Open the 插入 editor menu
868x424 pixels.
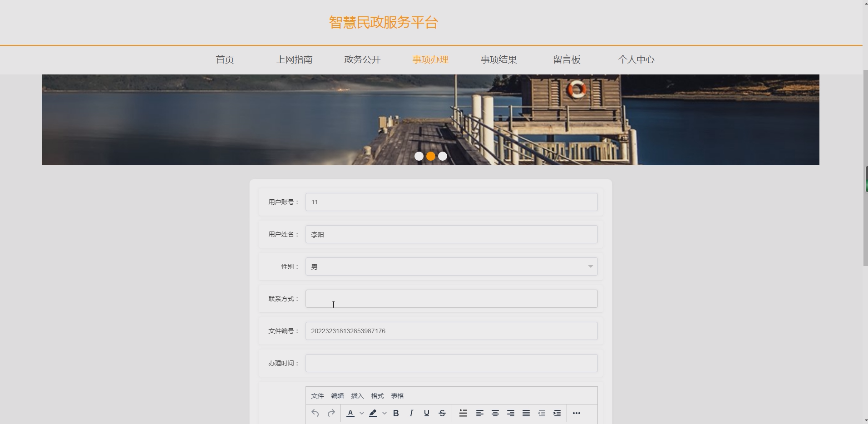(357, 396)
